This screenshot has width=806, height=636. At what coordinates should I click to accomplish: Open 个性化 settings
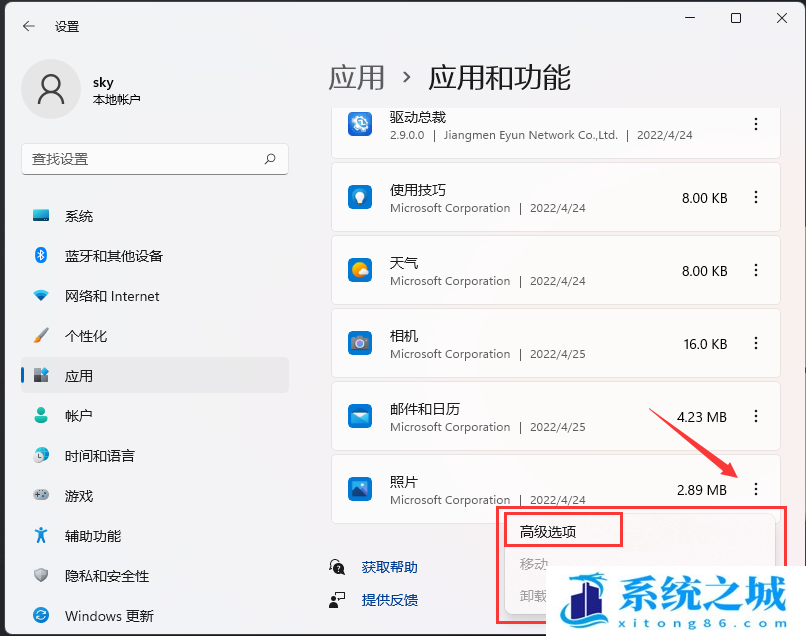[x=155, y=336]
